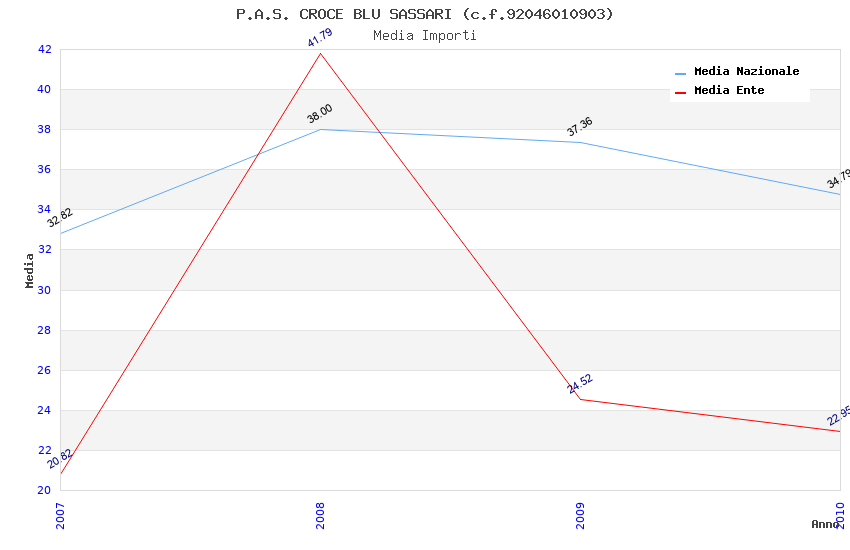Click the 38.00 data label
The width and height of the screenshot is (850, 550).
tap(320, 114)
